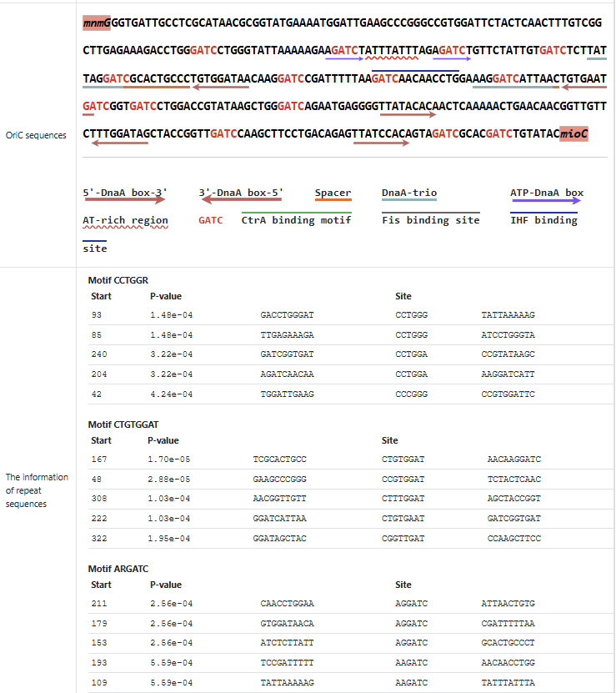616x693 pixels.
Task: Click the highlighted mioC gene label
Action: (x=573, y=133)
